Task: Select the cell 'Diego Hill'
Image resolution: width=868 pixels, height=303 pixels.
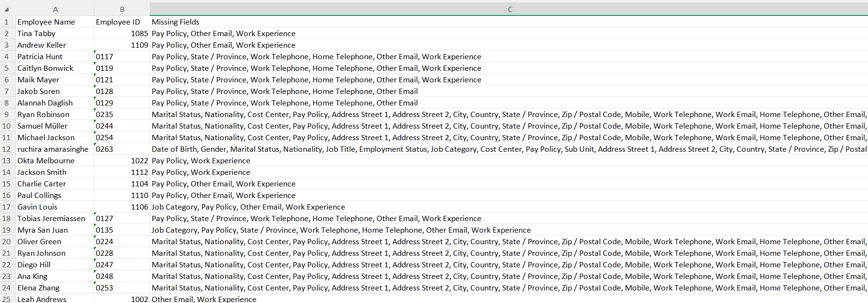Action: click(x=55, y=264)
